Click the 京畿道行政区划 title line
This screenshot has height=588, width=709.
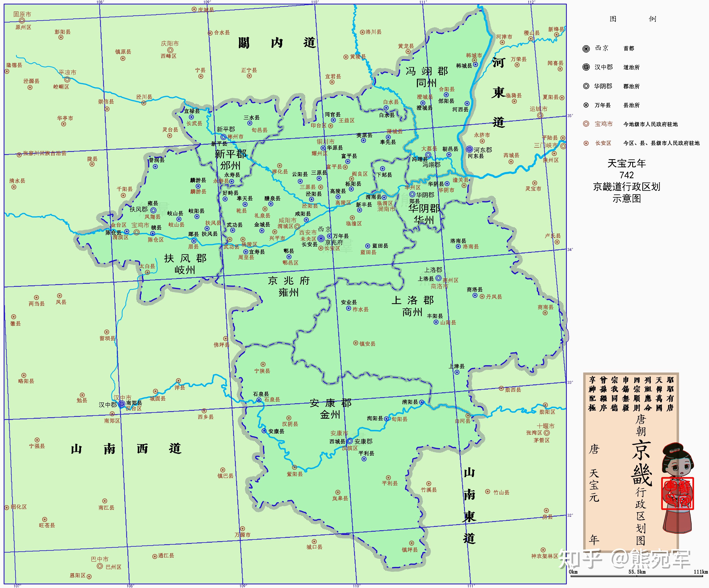tap(627, 187)
